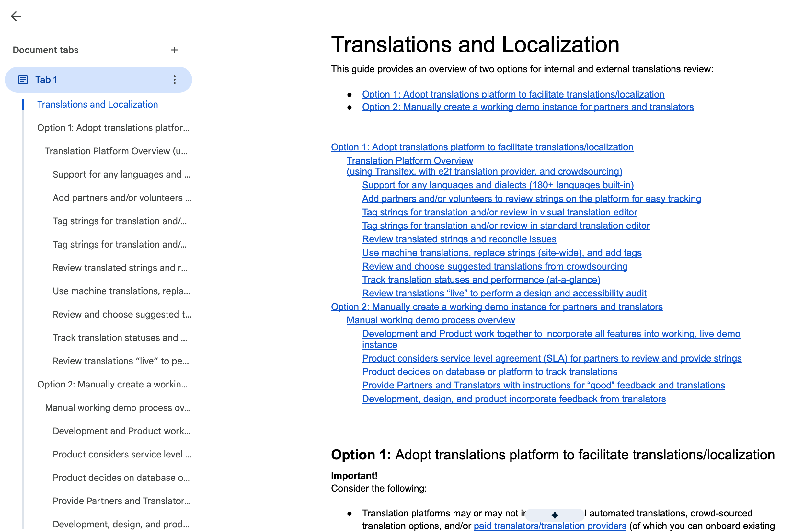Select Tab 1 in document tabs
Screen dimensions: 804x532
(x=98, y=80)
